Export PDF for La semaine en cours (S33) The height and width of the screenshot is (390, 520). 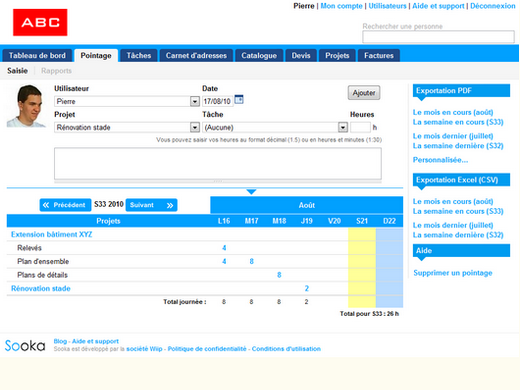(458, 122)
